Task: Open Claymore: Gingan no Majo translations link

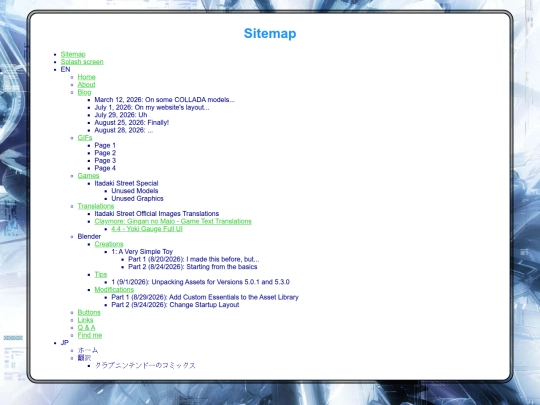Action: point(173,221)
